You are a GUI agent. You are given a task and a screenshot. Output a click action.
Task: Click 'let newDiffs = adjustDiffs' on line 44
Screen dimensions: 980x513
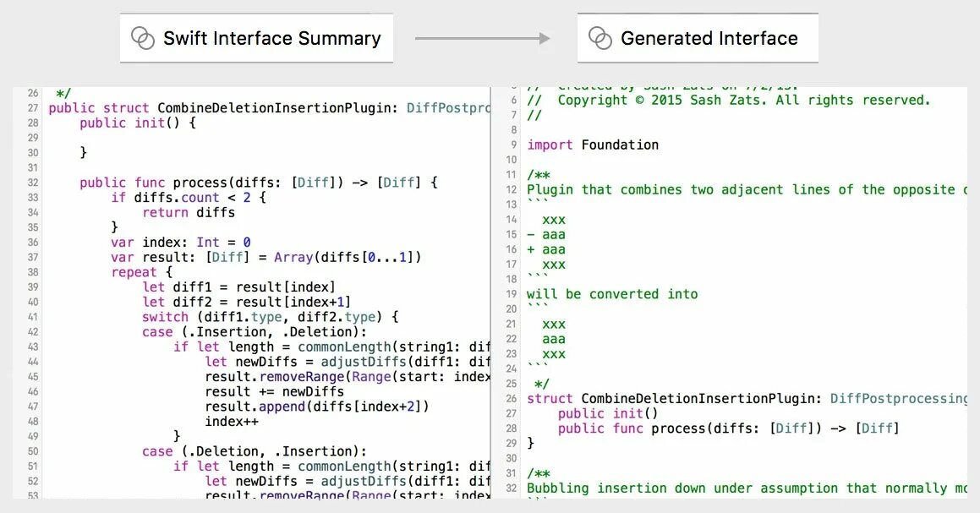pos(305,363)
